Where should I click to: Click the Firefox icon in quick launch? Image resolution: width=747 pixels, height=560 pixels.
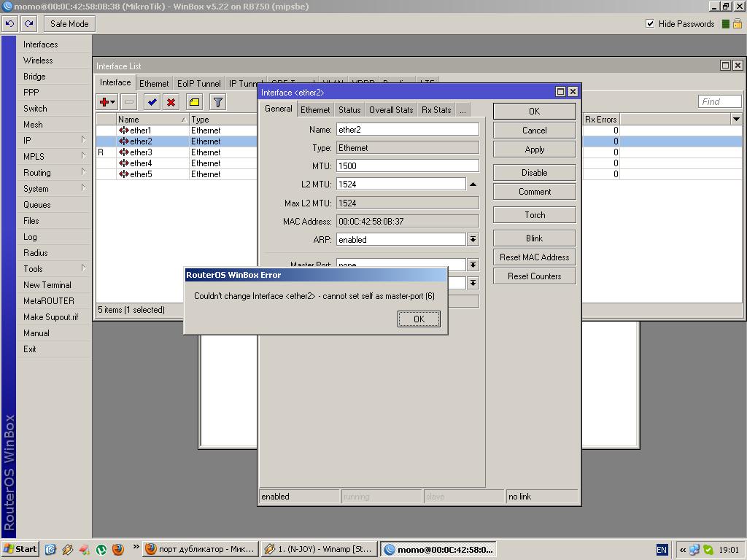tap(118, 549)
